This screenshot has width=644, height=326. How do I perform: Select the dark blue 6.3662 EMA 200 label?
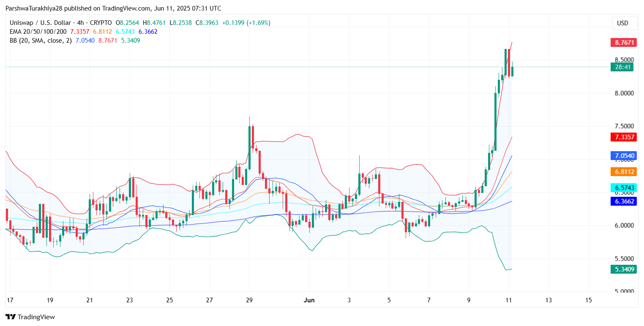click(x=623, y=201)
